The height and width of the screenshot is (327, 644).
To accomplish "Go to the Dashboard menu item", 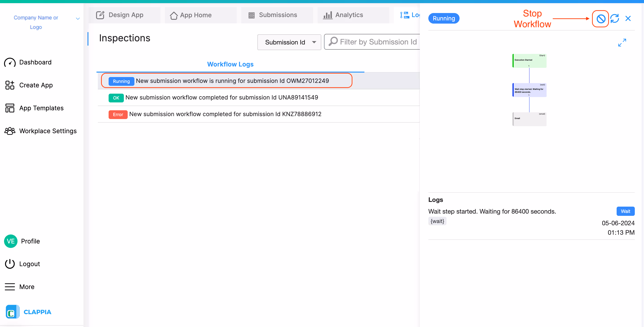I will point(35,62).
